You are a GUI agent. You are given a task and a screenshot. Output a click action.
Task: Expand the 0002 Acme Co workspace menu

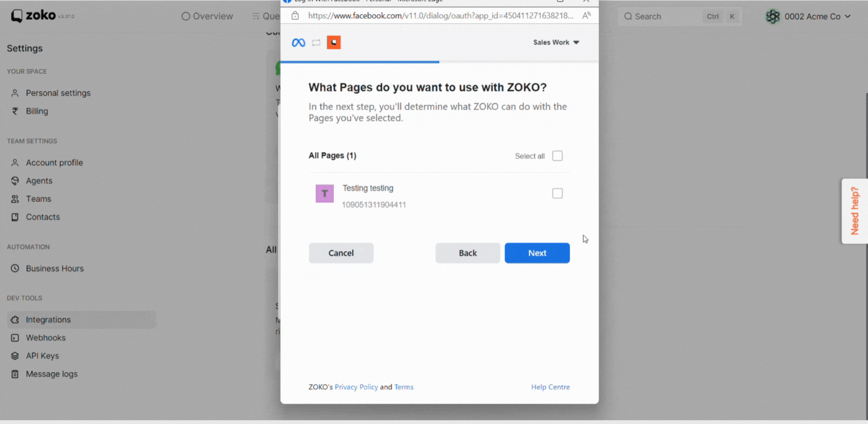(x=808, y=17)
